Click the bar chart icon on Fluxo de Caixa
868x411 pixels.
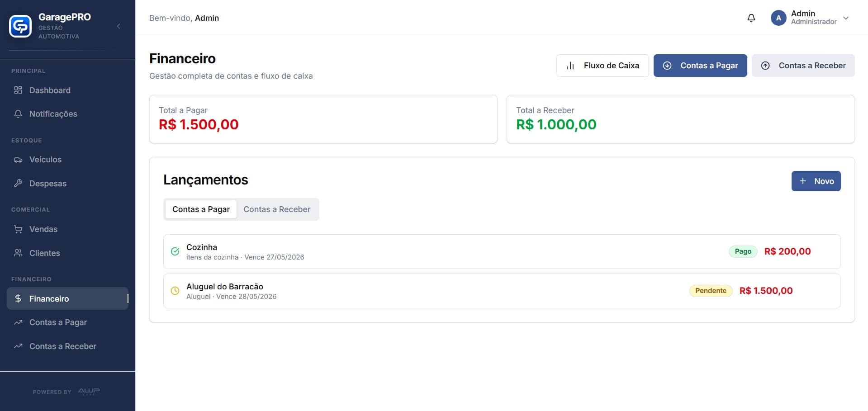570,66
